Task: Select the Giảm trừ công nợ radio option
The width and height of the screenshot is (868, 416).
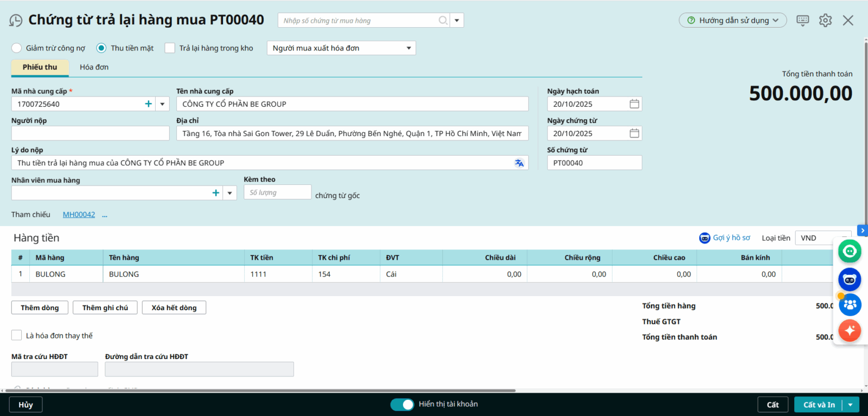Action: coord(17,48)
